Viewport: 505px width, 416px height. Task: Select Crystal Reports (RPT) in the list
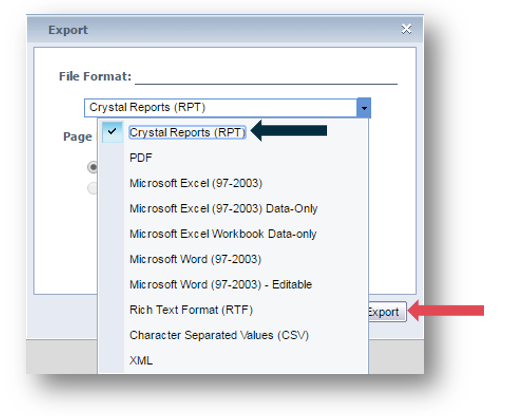pyautogui.click(x=187, y=132)
